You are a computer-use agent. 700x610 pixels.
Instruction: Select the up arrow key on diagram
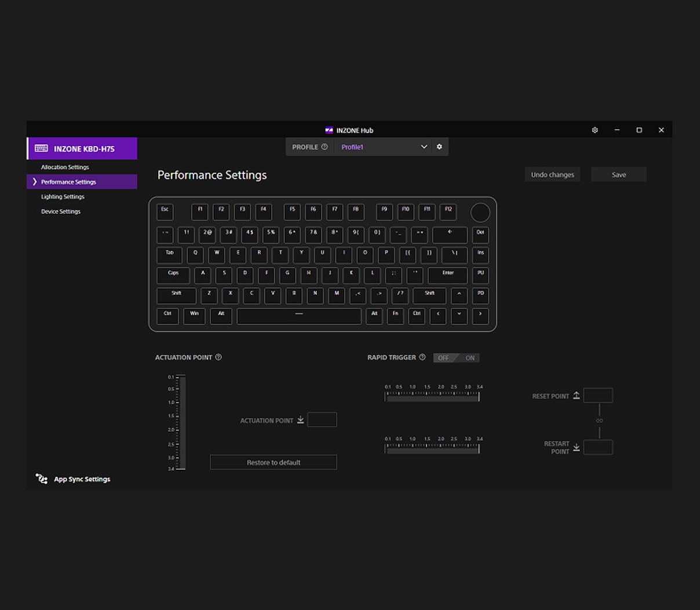click(459, 296)
